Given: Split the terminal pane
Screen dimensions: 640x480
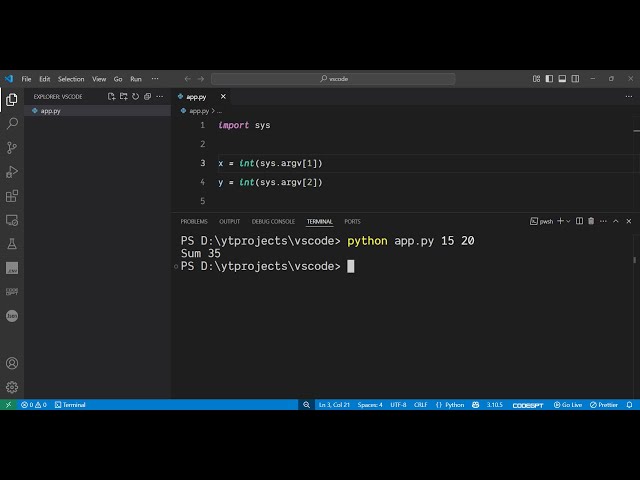Looking at the screenshot, I should (579, 221).
